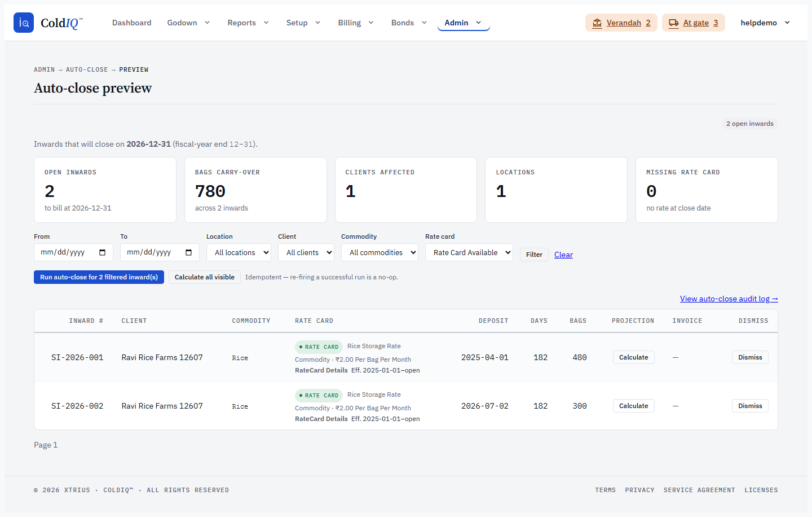Screen dimensions: 812x517
Task: Click the Page 1 indicator
Action: [46, 445]
